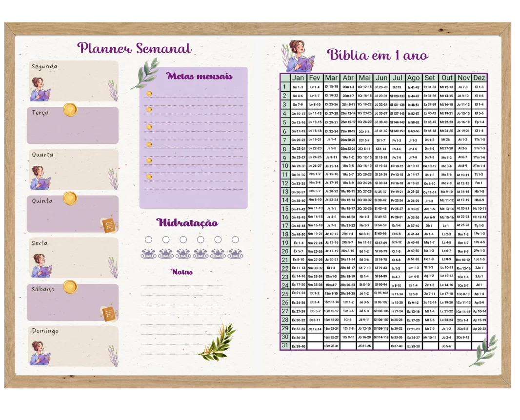This screenshot has height=420, width=520.
Task: Click the reading woman icon in Domingo box
Action: (x=40, y=353)
